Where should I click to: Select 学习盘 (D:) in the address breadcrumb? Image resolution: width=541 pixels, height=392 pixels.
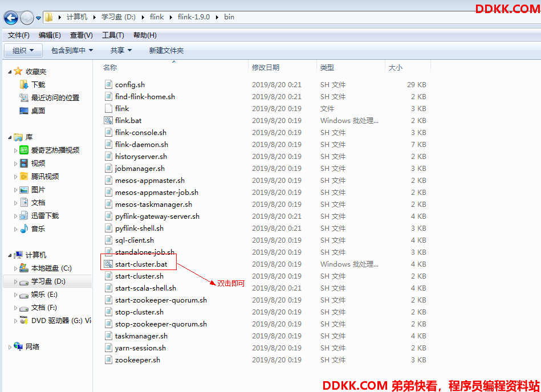[119, 17]
